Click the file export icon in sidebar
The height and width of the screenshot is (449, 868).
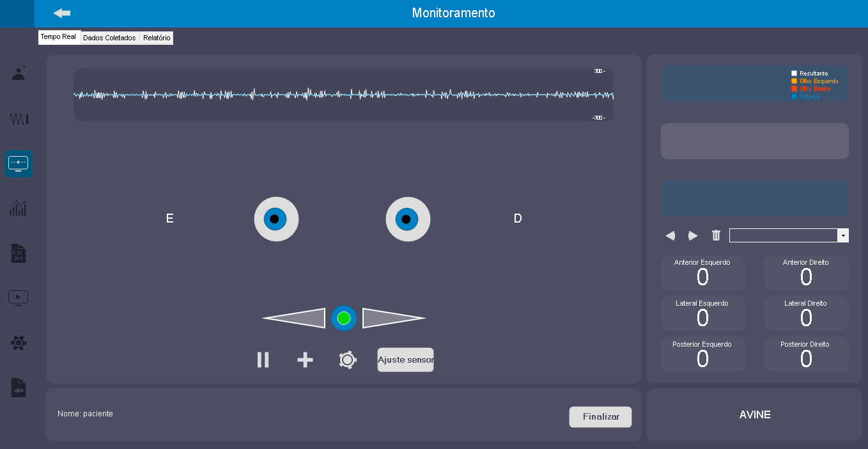tap(19, 388)
